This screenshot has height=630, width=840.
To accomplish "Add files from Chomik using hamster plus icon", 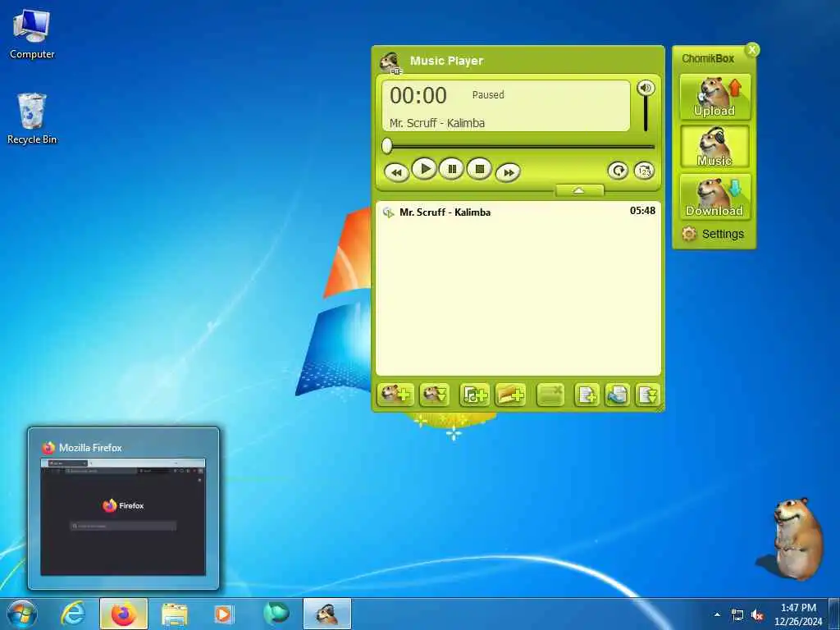I will [x=395, y=395].
